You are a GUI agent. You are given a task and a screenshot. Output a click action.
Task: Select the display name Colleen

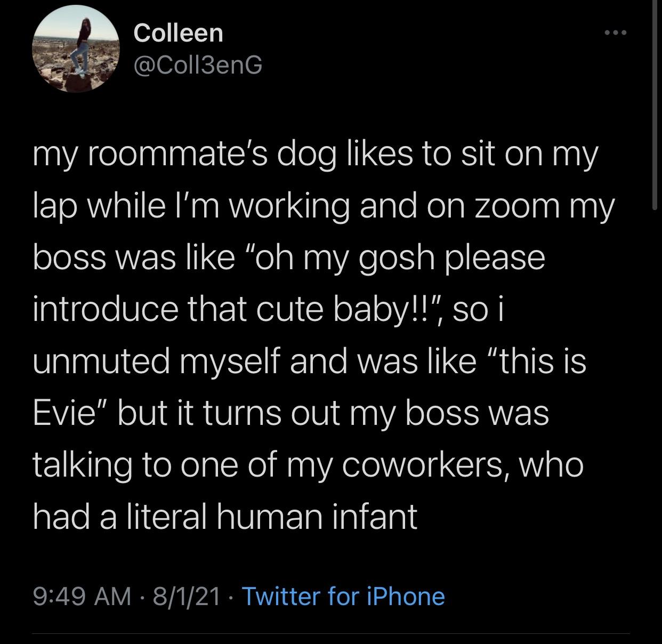click(x=178, y=33)
